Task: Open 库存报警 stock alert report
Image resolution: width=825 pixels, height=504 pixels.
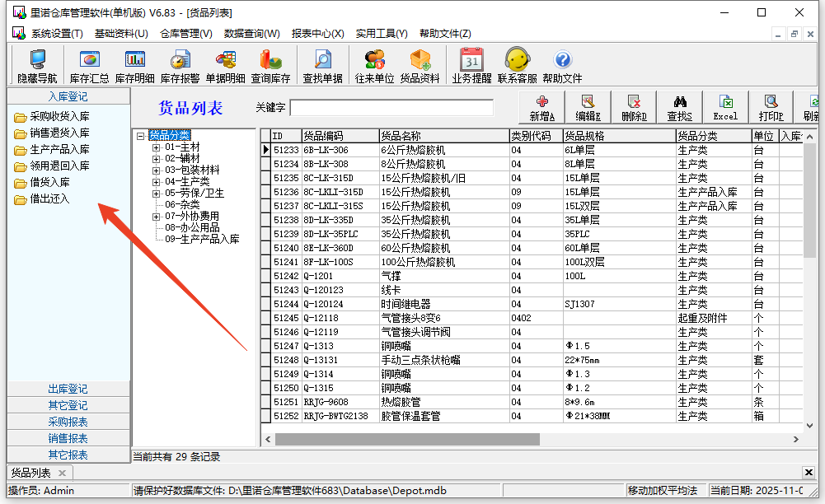Action: coord(180,64)
